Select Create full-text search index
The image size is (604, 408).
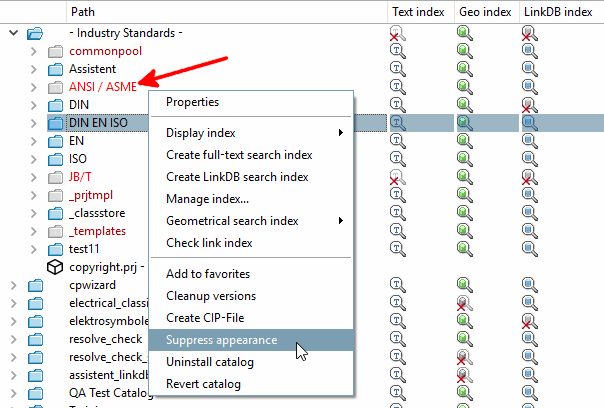[x=239, y=155]
